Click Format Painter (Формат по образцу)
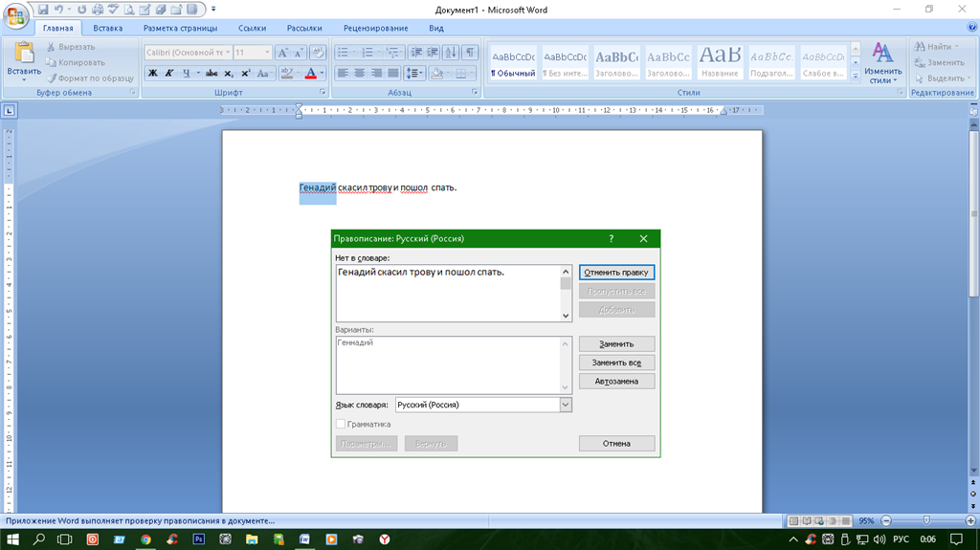The width and height of the screenshot is (980, 550). tap(90, 78)
